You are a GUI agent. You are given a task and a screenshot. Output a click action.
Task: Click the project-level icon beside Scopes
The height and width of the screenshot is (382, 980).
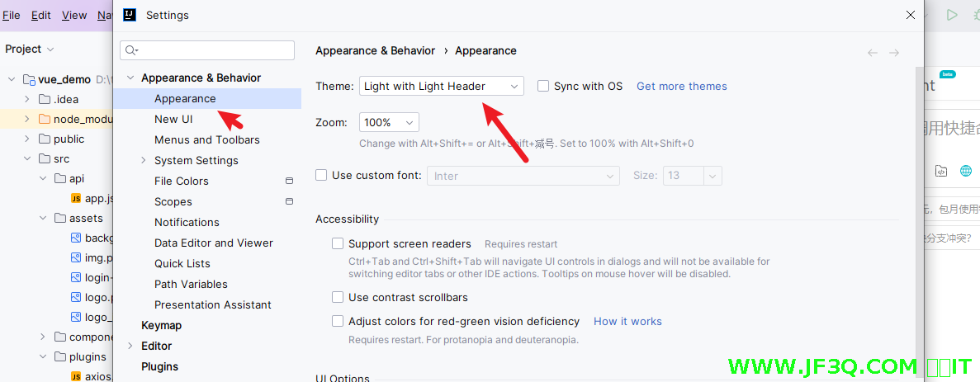[x=289, y=201]
